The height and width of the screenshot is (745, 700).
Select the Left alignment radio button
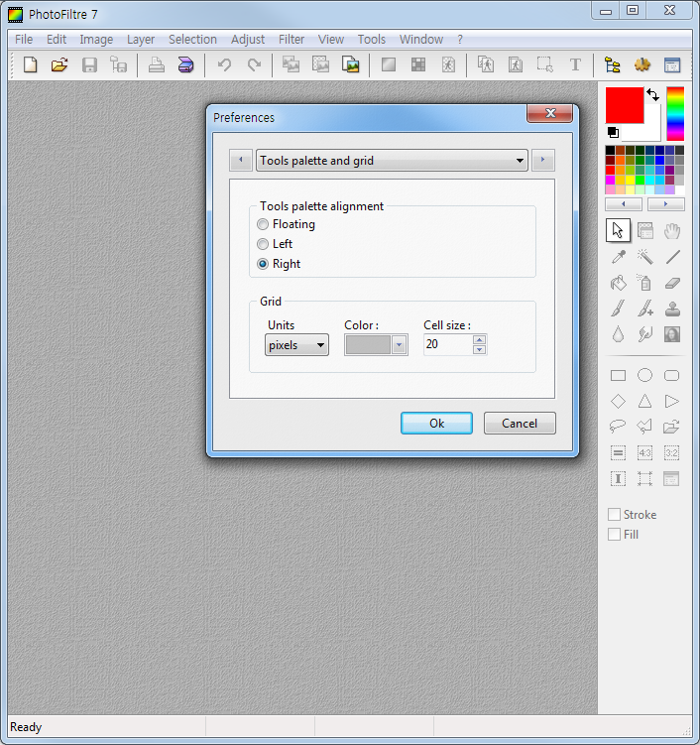(x=263, y=244)
